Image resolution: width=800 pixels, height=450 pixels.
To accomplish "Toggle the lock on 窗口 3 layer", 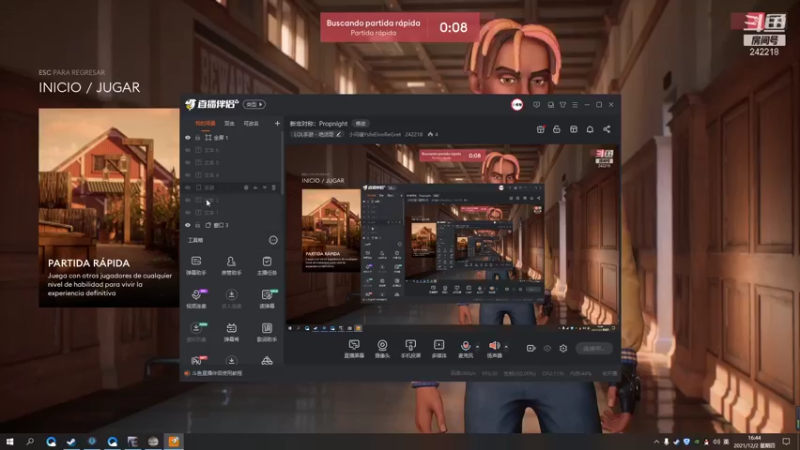I will [x=198, y=225].
